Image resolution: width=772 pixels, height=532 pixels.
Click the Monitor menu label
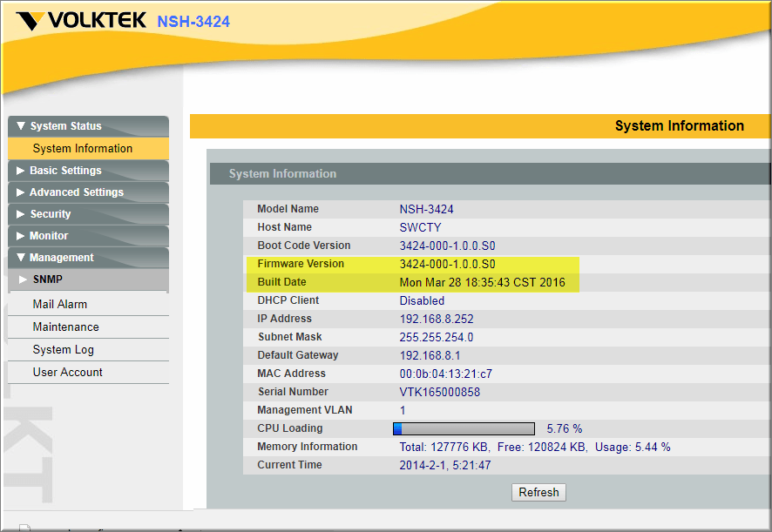[x=49, y=236]
